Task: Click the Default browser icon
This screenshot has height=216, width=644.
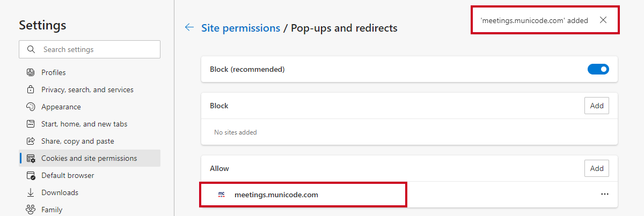Action: point(31,175)
